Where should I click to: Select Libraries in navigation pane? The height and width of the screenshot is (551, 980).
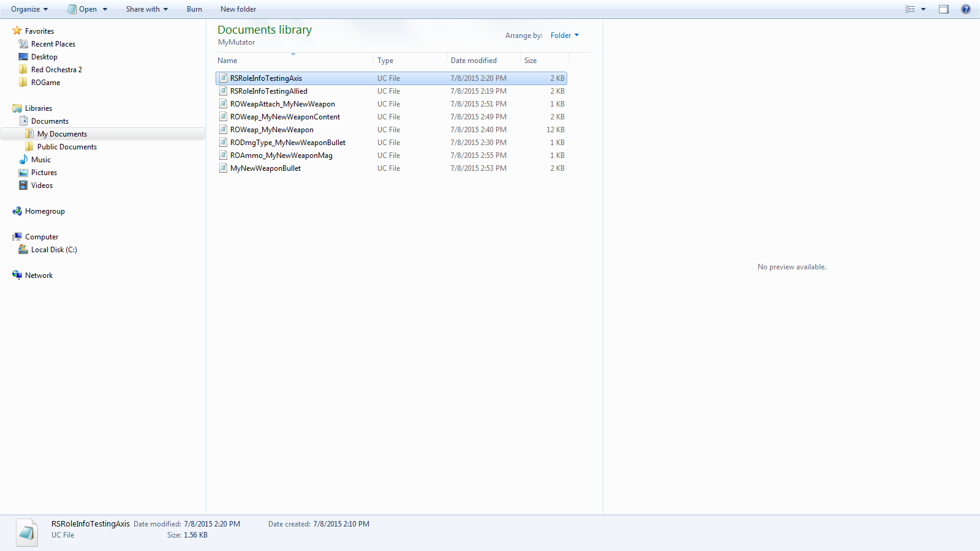click(39, 108)
